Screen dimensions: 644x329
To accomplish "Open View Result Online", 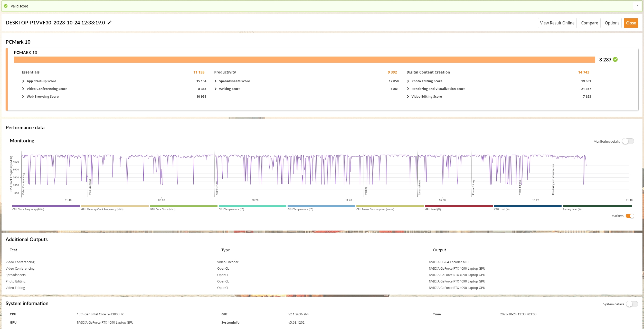I will click(557, 23).
